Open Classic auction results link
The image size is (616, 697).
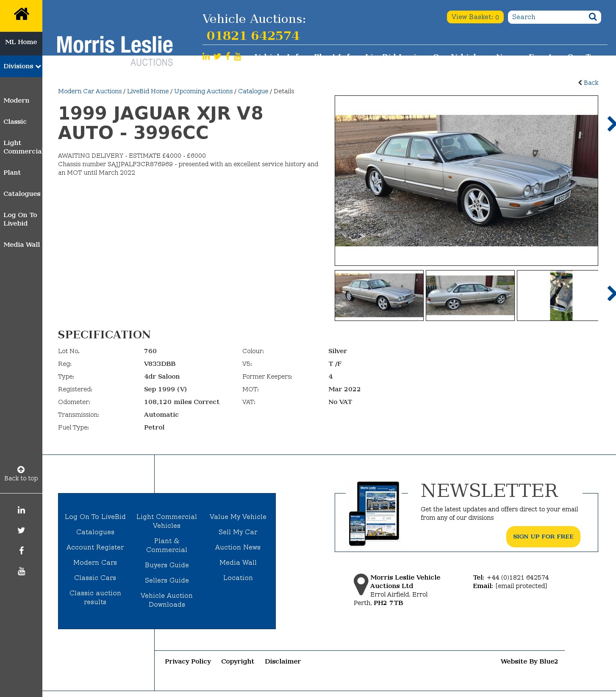[x=95, y=597]
